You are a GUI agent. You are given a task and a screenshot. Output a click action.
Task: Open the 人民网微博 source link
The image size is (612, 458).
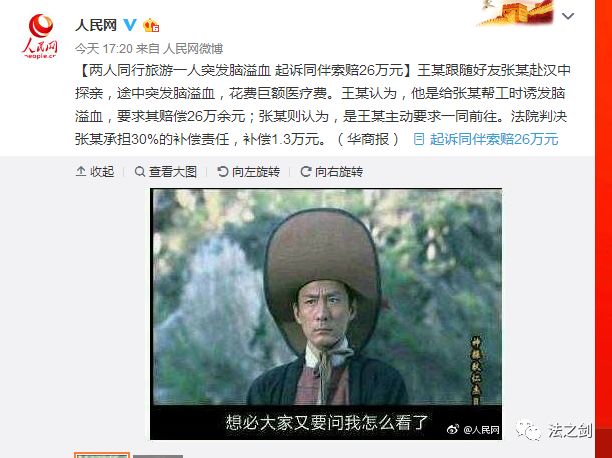(193, 49)
